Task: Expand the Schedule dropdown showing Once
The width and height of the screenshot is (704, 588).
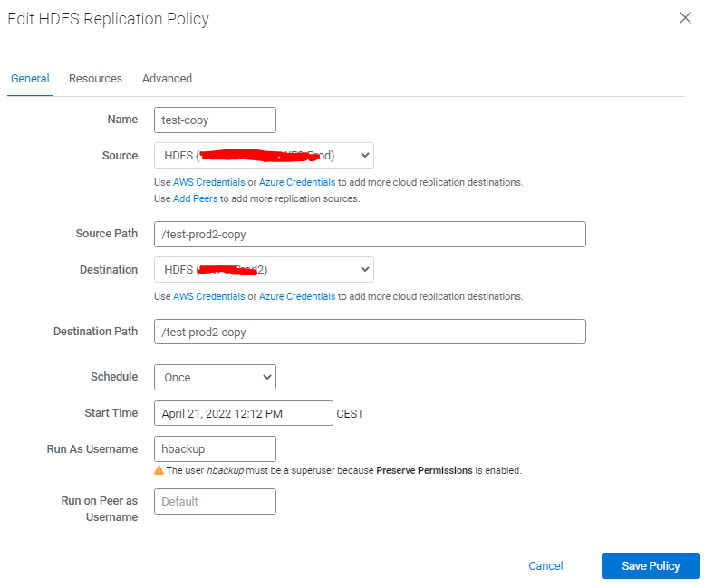Action: [x=215, y=377]
